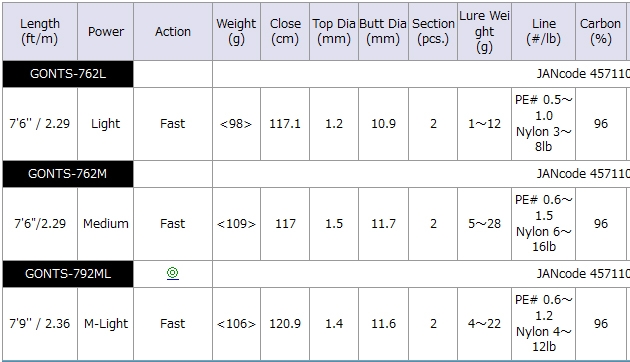Click the Power column header
This screenshot has height=362, width=630.
(106, 31)
